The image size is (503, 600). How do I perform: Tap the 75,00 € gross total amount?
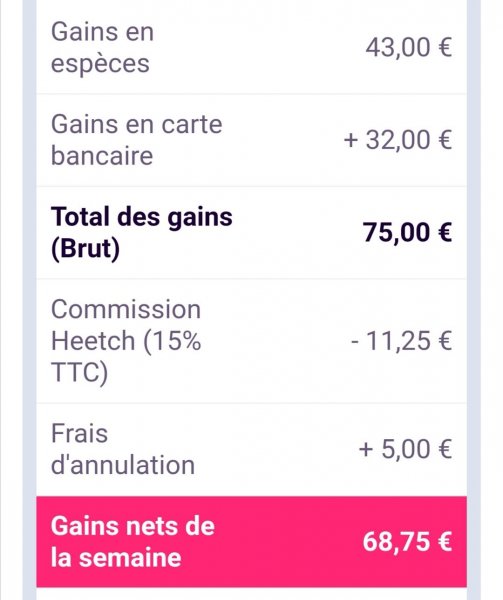click(x=407, y=233)
